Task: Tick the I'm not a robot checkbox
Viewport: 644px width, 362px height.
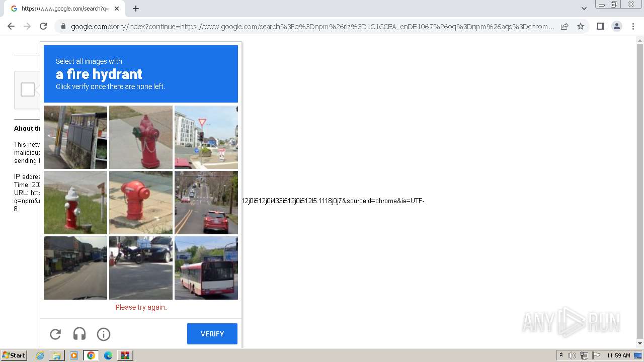Action: click(x=28, y=89)
